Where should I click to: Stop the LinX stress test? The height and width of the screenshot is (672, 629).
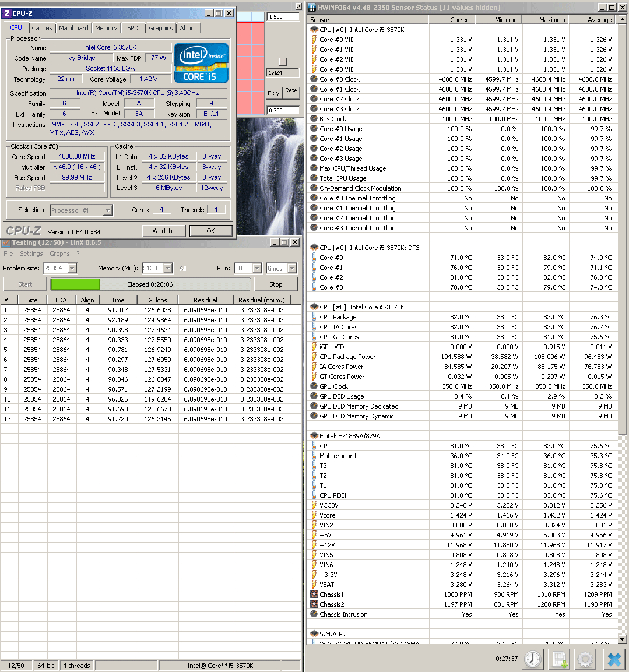point(276,284)
